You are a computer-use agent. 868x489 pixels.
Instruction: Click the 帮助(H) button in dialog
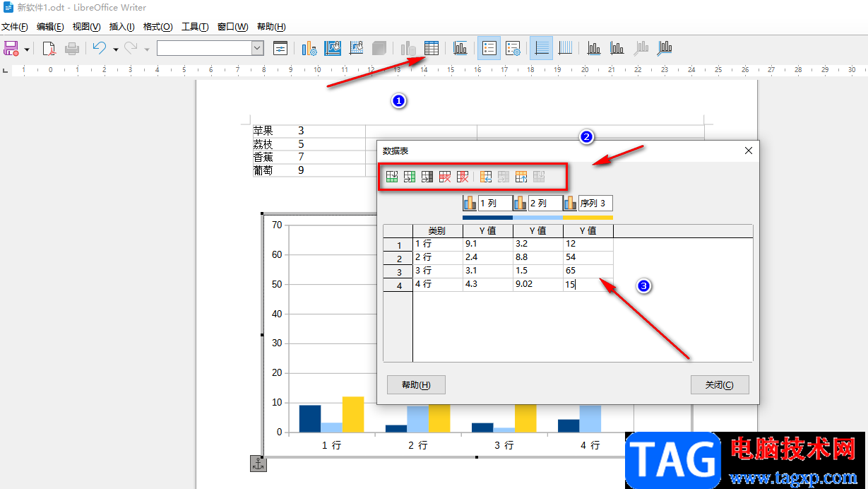click(416, 385)
